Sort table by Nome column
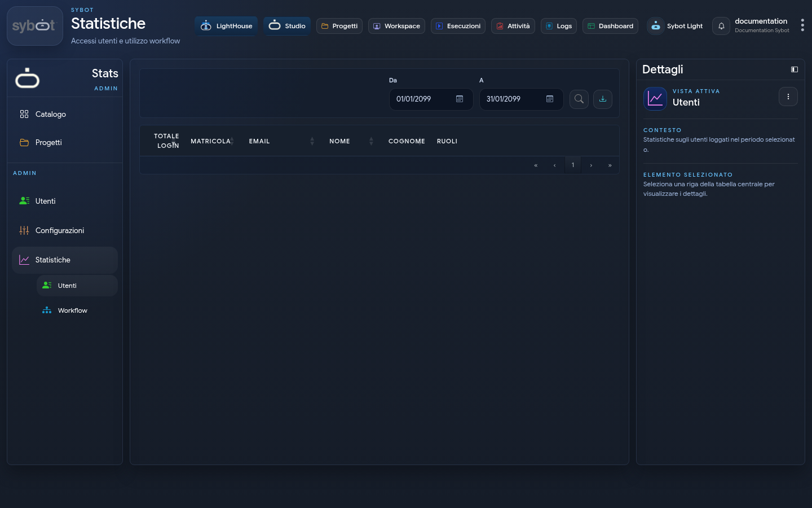812x508 pixels. [x=371, y=141]
